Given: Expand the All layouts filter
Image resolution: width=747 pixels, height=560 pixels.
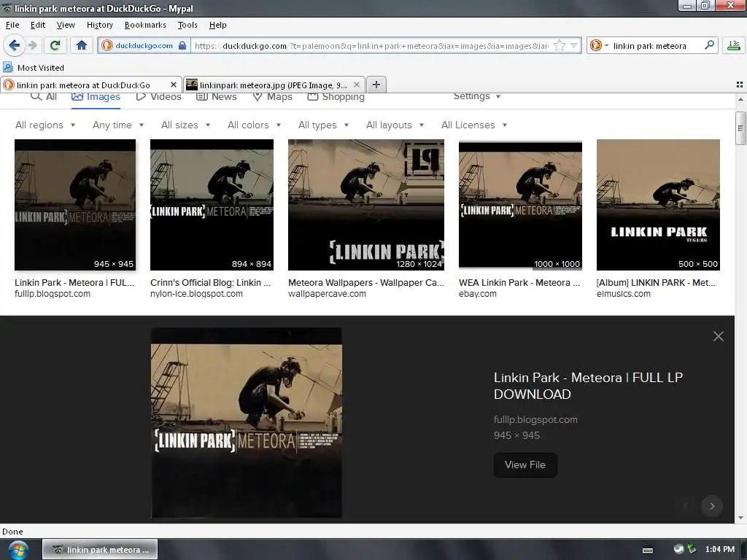Looking at the screenshot, I should (x=395, y=125).
